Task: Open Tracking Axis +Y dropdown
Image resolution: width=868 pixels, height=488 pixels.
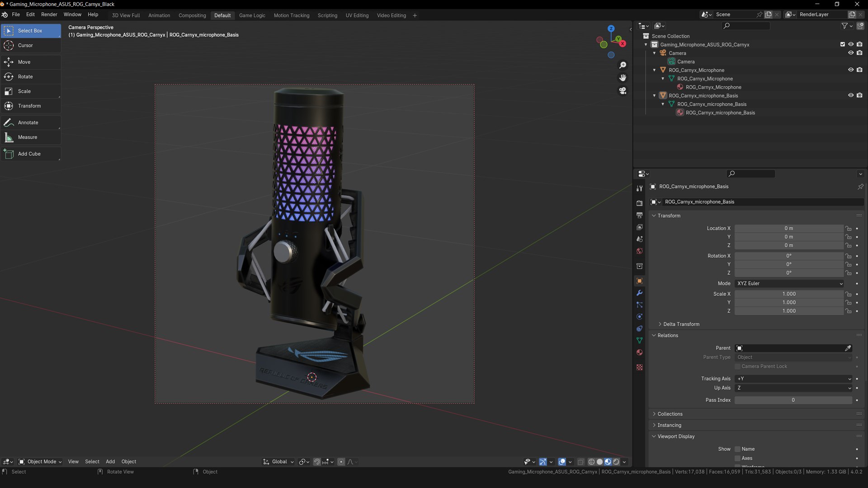Action: coord(793,379)
